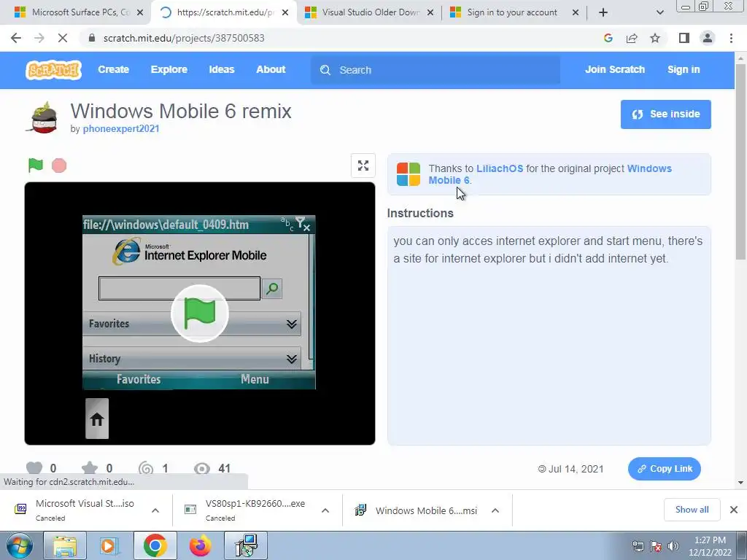Toggle Chrome side panel

684,38
